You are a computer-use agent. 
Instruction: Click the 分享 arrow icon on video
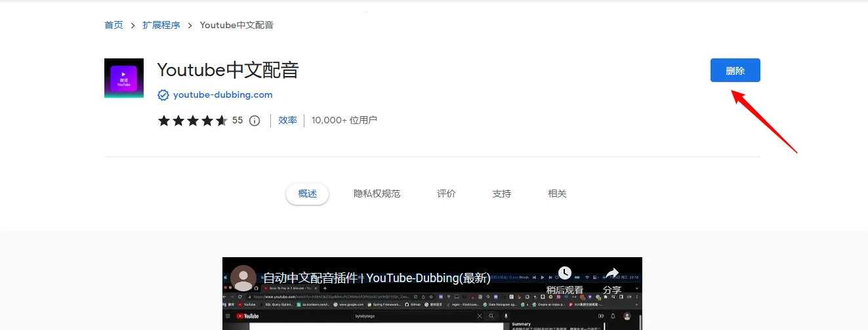point(611,274)
